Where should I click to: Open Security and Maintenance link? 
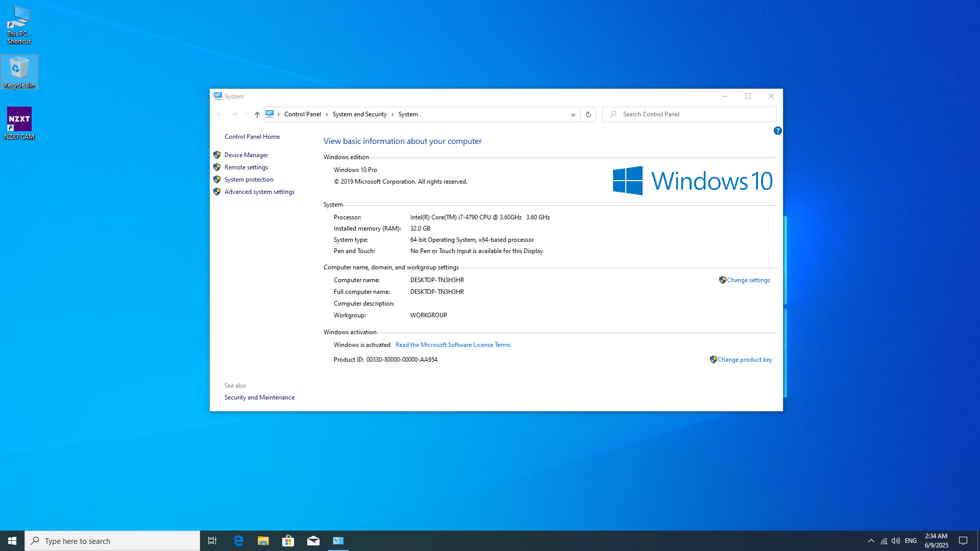pos(259,397)
